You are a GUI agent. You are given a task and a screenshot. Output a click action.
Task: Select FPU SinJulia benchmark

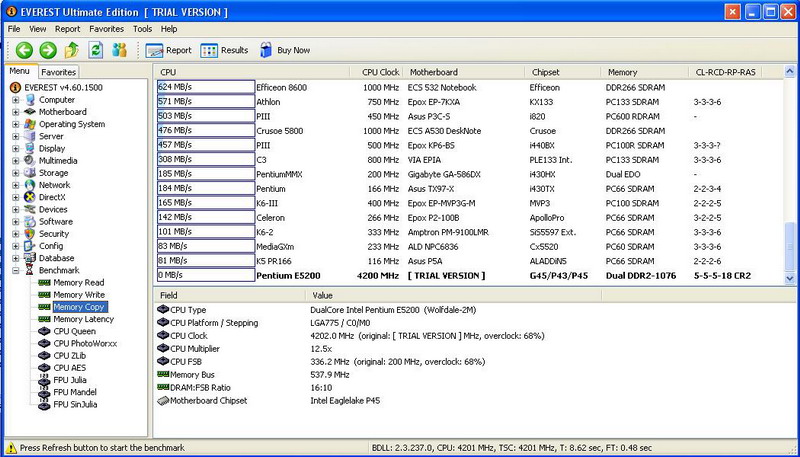tap(75, 404)
